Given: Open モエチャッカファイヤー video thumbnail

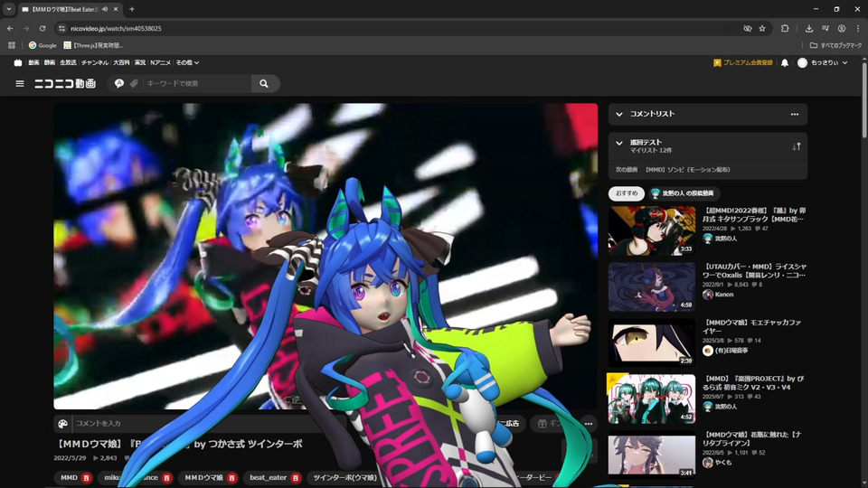Looking at the screenshot, I should point(652,343).
